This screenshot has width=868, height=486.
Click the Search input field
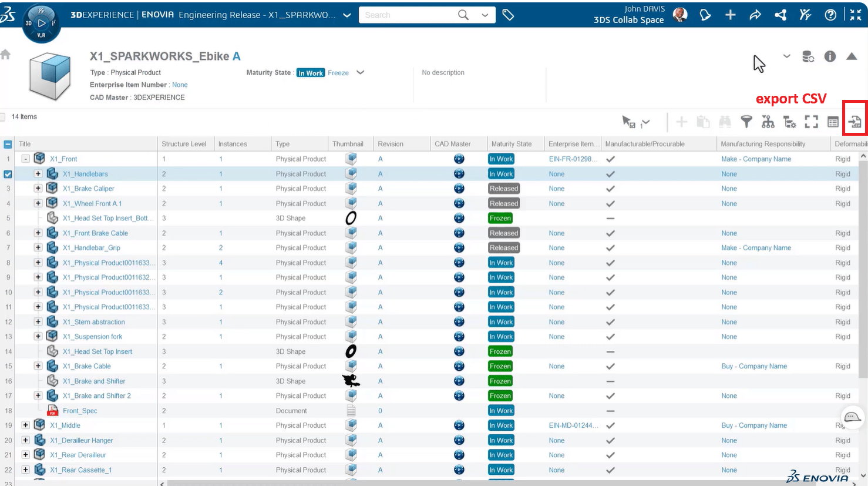click(408, 15)
